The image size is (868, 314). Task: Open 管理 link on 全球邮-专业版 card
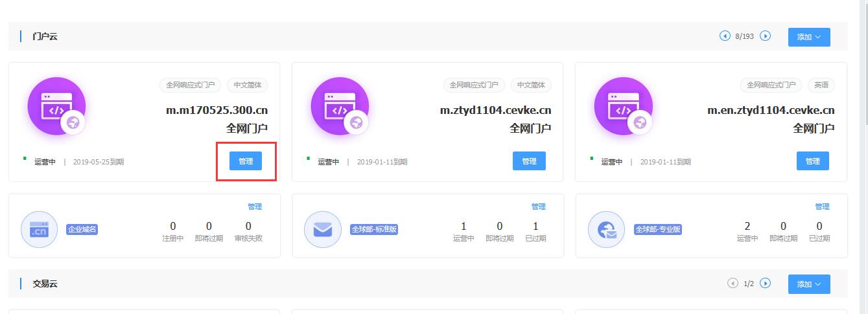[822, 207]
